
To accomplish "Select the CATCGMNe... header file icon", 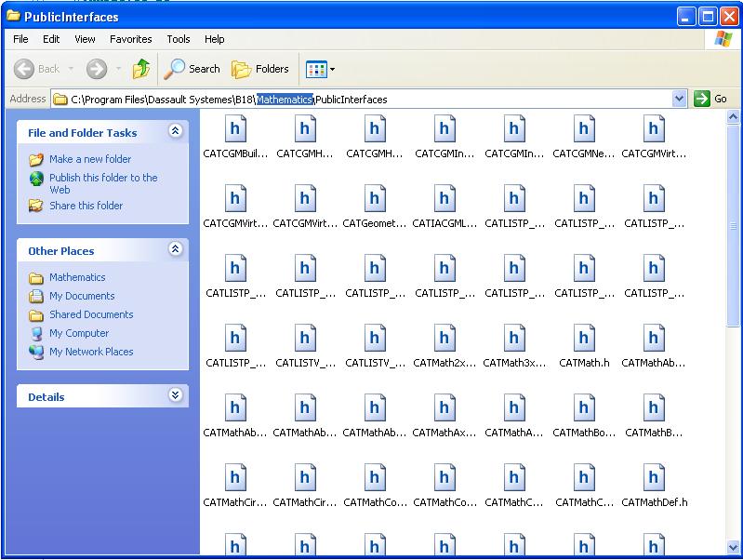I will click(x=584, y=128).
